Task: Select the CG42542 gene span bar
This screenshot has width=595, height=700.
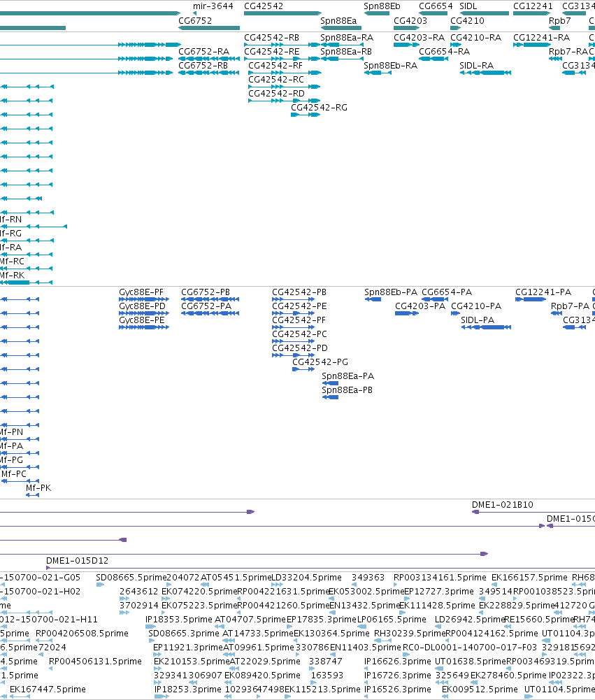Action: tap(282, 13)
